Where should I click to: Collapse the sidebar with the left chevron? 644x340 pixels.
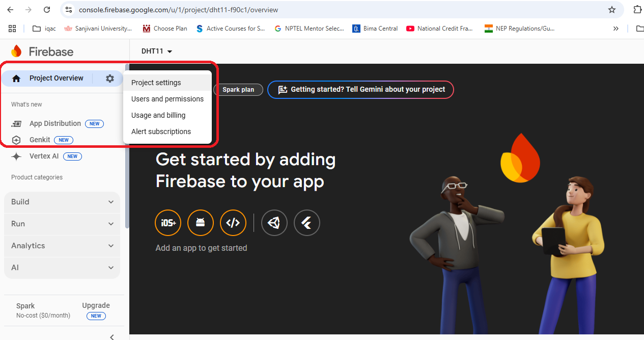(x=112, y=336)
